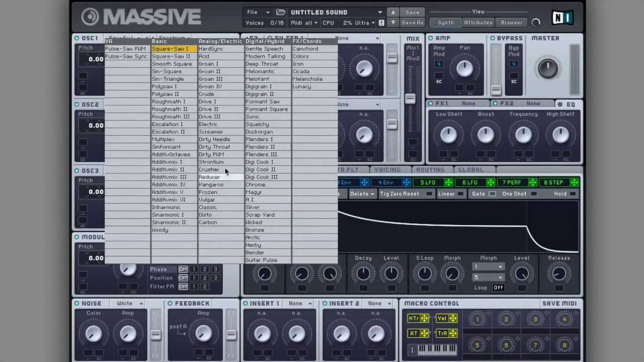Image resolution: width=644 pixels, height=362 pixels.
Task: Toggle the Linear envelope option
Action: [460, 194]
